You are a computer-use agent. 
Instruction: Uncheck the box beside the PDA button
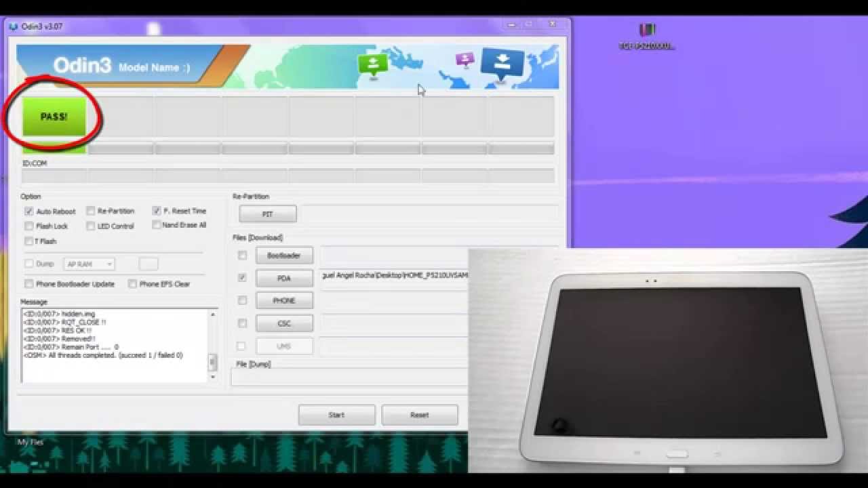click(x=242, y=278)
